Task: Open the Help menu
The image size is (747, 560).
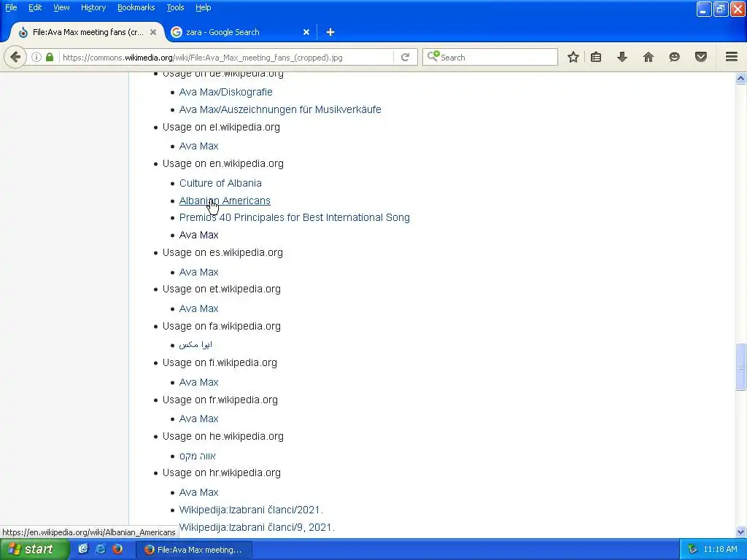Action: click(x=203, y=7)
